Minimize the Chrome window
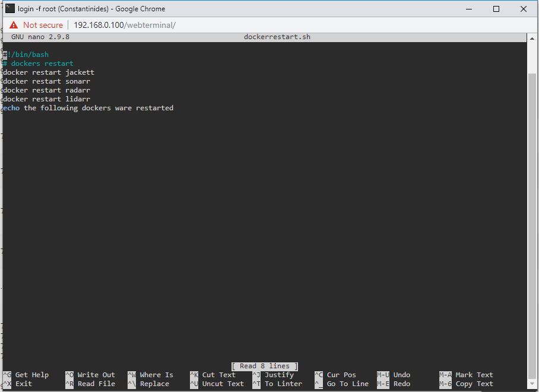 [x=469, y=9]
